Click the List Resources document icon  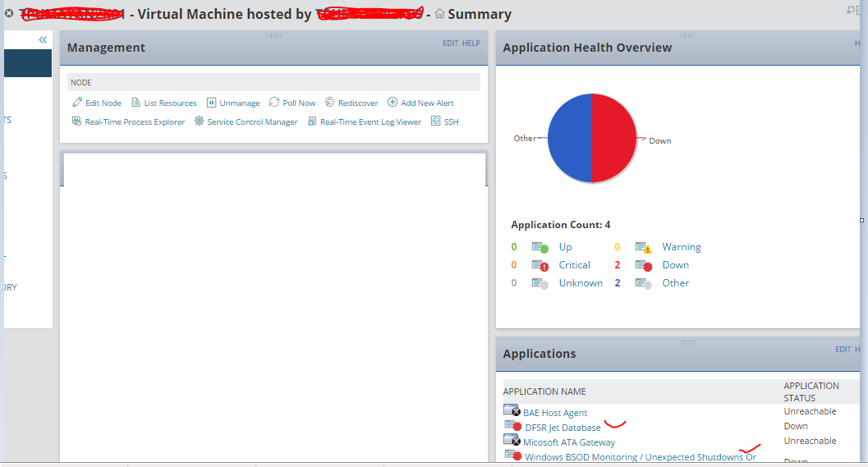tap(135, 103)
